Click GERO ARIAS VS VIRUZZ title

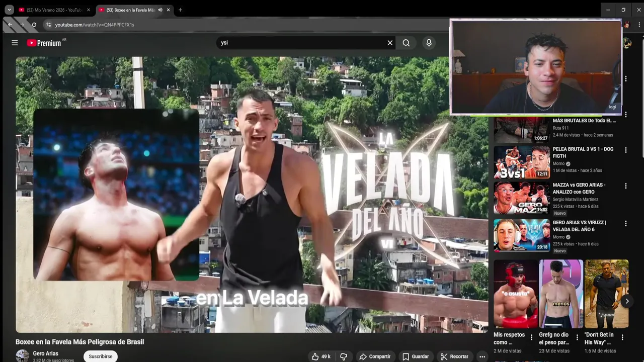tap(579, 226)
